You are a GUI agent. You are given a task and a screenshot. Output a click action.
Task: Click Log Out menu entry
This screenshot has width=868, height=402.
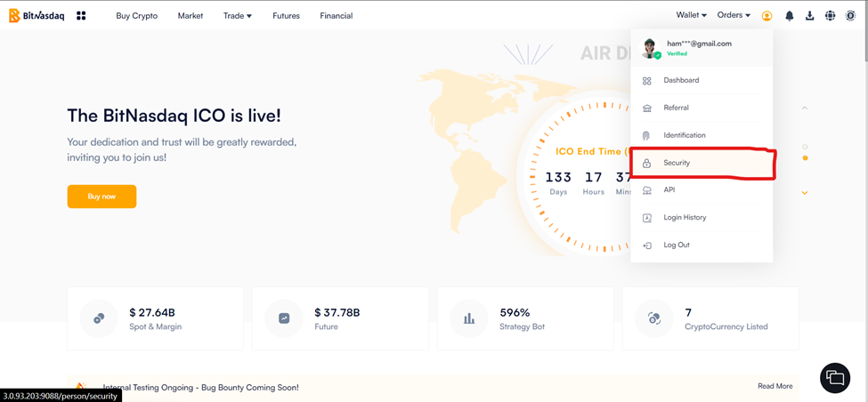coord(677,245)
